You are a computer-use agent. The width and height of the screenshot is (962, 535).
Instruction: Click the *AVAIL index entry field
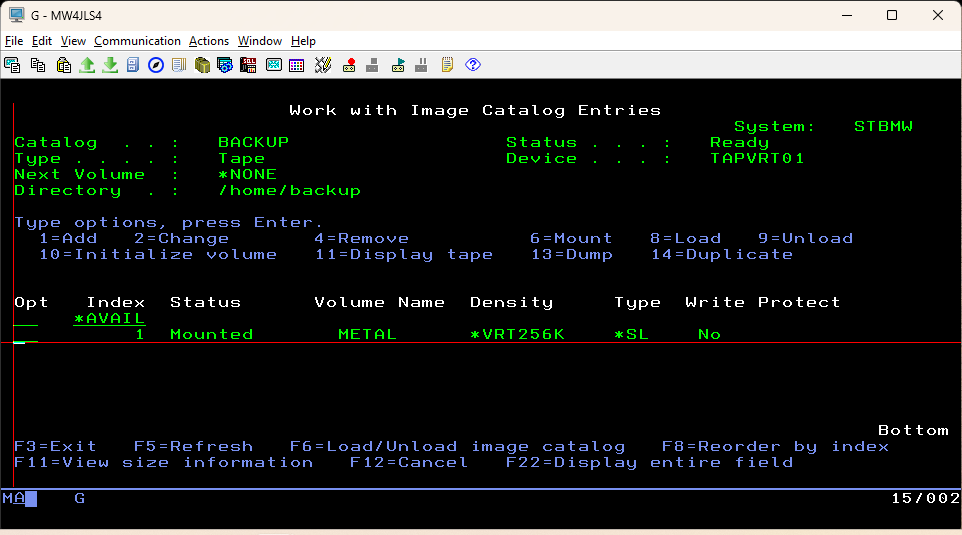pyautogui.click(x=109, y=319)
